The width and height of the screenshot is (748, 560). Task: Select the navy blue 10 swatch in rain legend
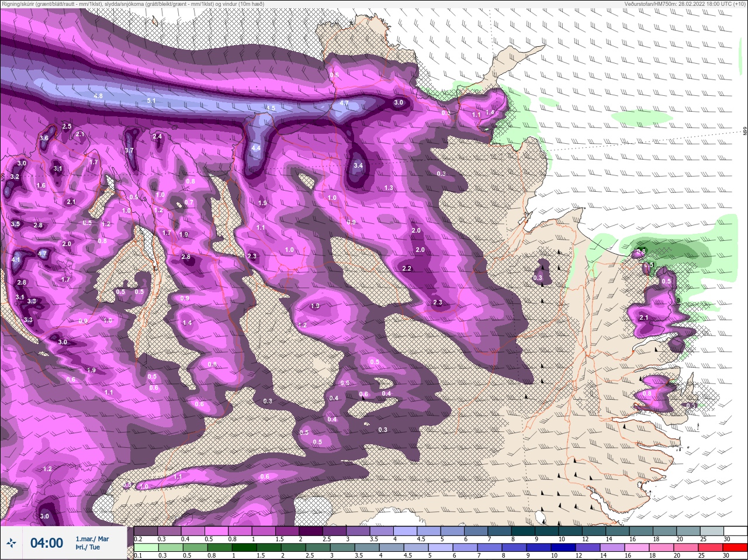pos(565,548)
